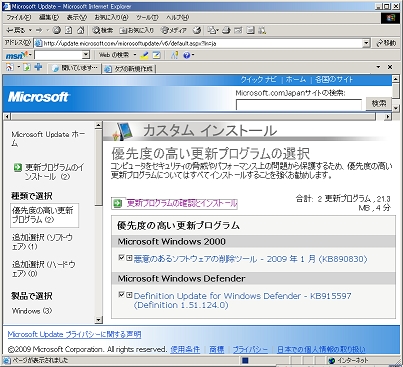The width and height of the screenshot is (403, 367).
Task: Click the msn highlighter icon
Action: point(145,55)
